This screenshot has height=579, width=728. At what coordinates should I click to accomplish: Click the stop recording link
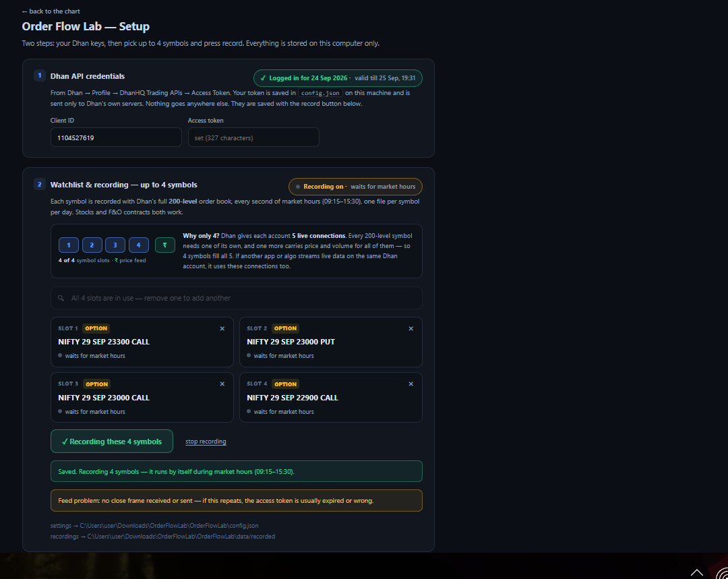click(206, 441)
